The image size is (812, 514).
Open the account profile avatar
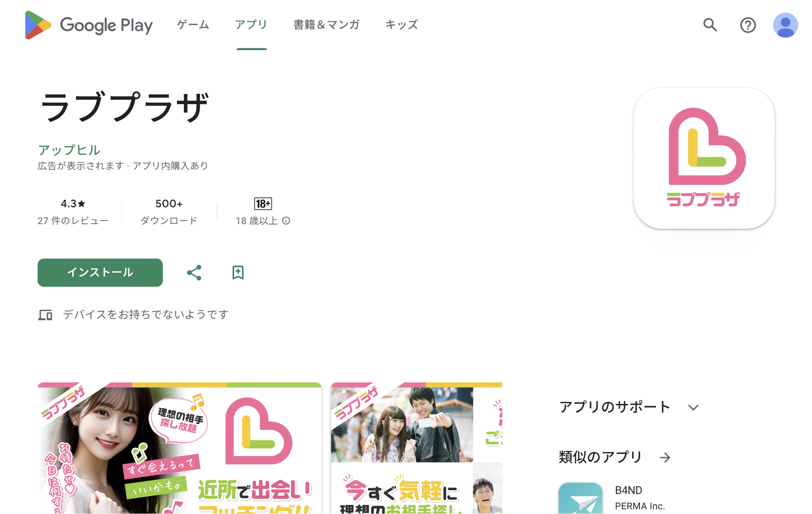pyautogui.click(x=785, y=25)
